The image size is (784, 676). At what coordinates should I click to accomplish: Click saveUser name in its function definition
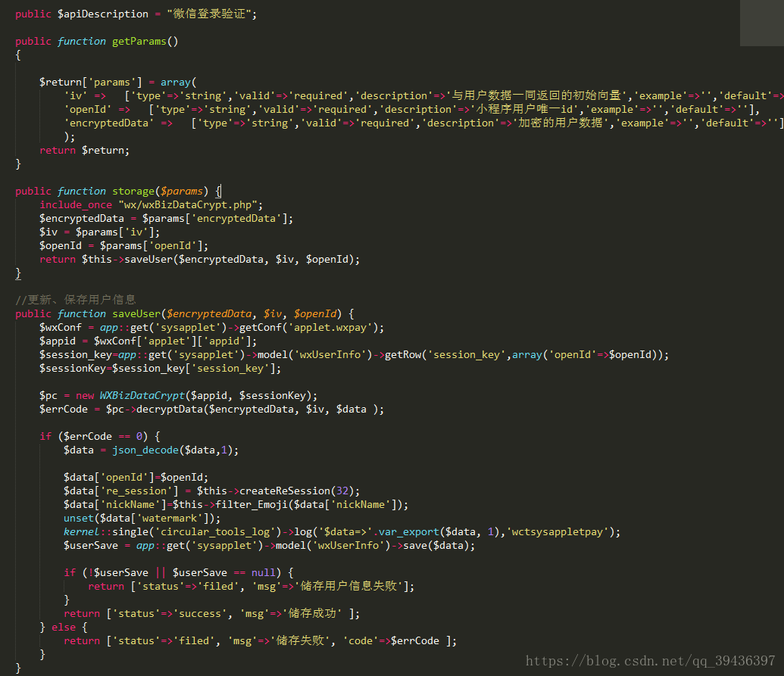[x=136, y=313]
